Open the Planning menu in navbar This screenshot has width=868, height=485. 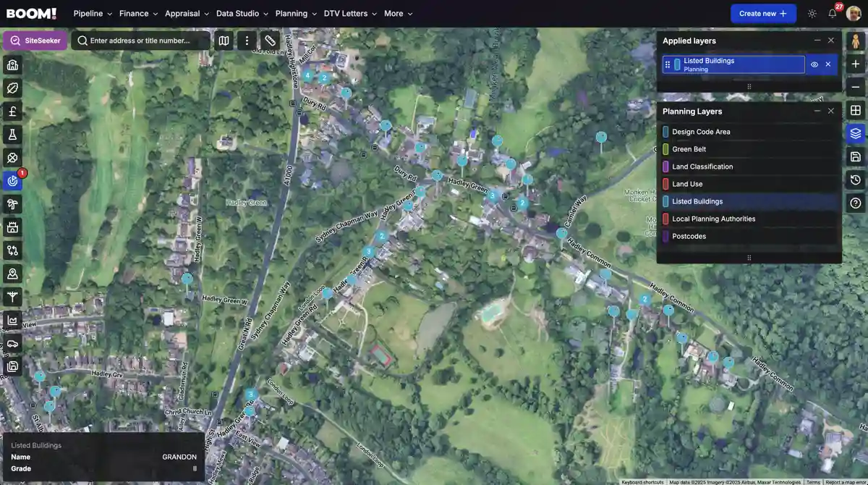click(296, 14)
